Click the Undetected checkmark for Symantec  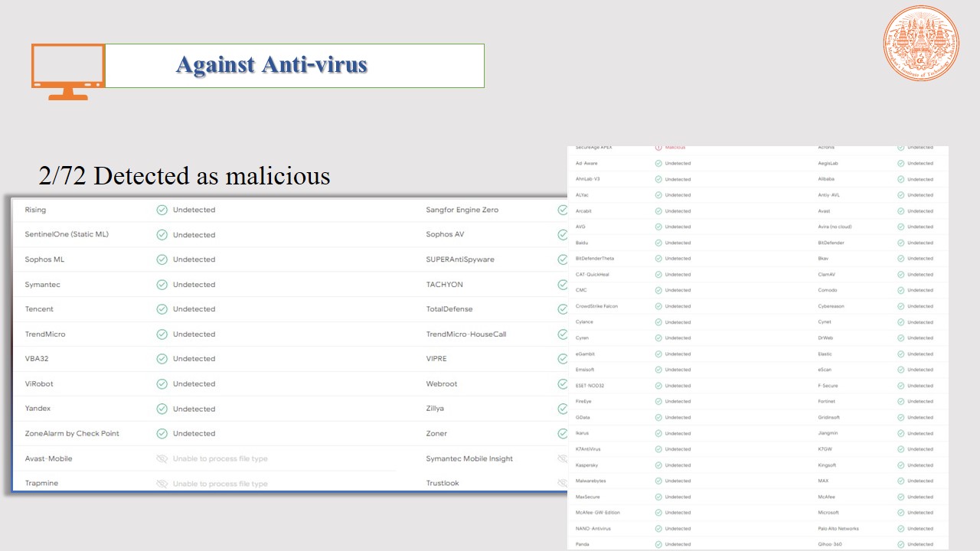(162, 285)
